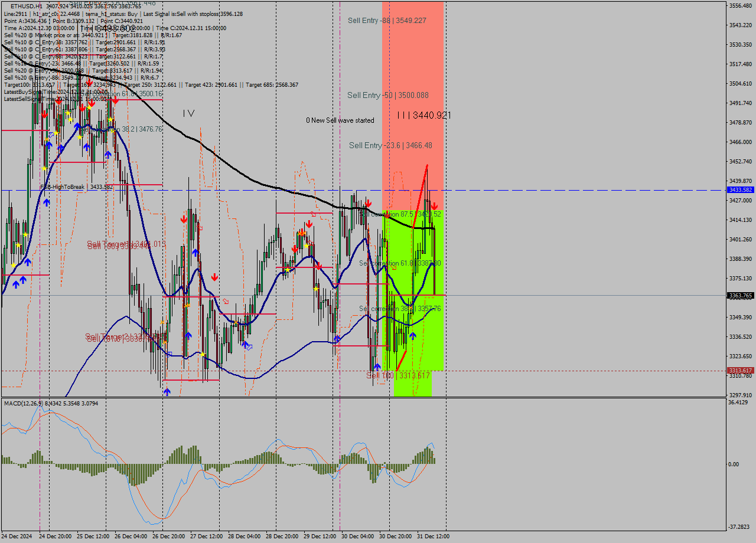Click the 3297.910 price axis value

click(x=740, y=395)
